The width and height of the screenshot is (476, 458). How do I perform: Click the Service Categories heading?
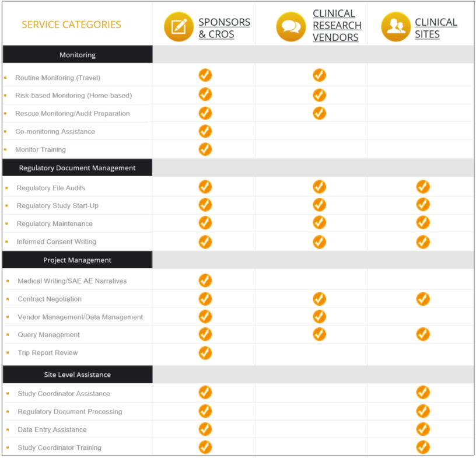(x=71, y=25)
